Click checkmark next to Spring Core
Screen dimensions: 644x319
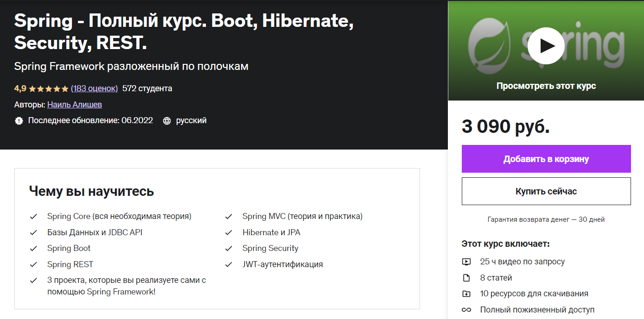coord(33,217)
